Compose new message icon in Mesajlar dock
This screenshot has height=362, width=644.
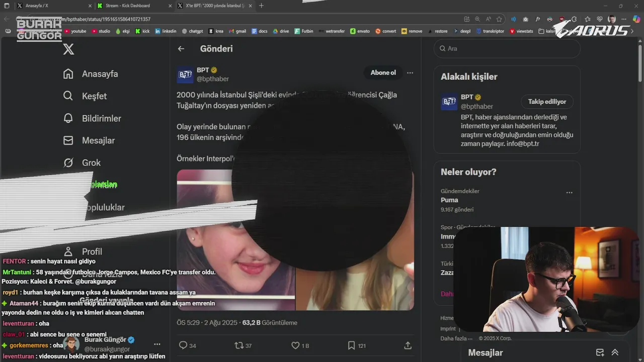click(x=600, y=352)
